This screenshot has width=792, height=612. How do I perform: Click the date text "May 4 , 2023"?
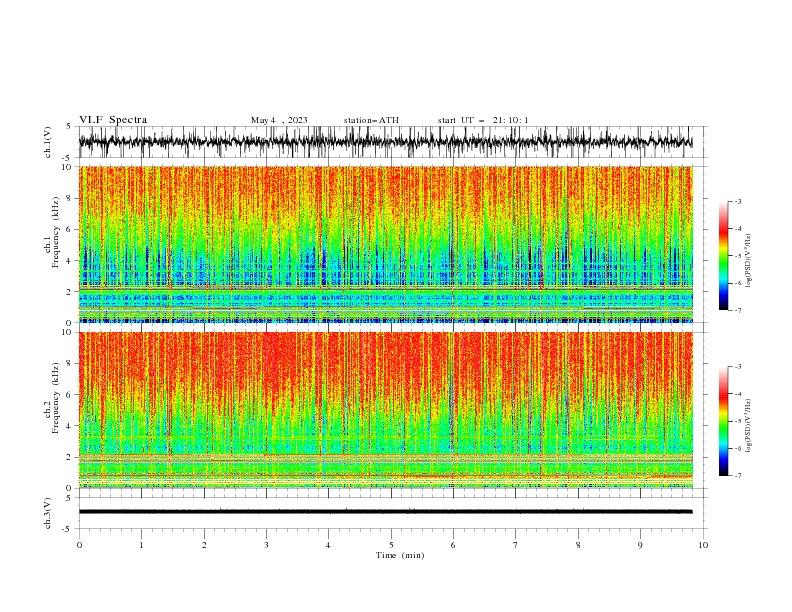(279, 120)
